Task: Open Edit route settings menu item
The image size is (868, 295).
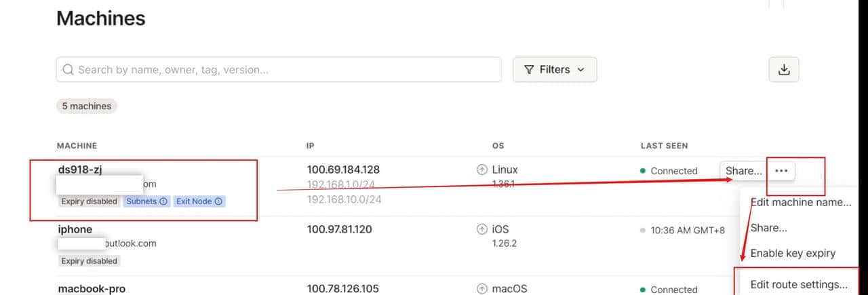Action: tap(798, 285)
